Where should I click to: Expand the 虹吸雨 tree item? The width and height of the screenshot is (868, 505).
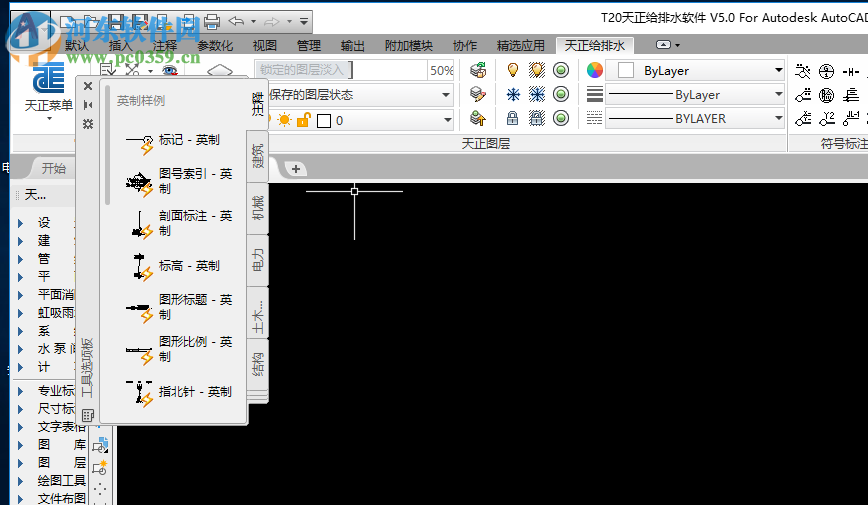tap(20, 313)
